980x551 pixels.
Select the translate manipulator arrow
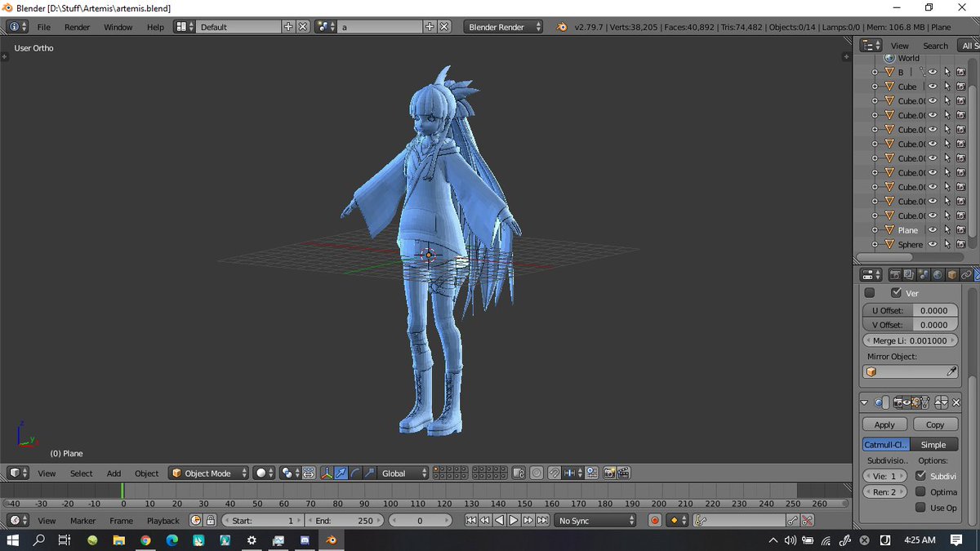[341, 473]
